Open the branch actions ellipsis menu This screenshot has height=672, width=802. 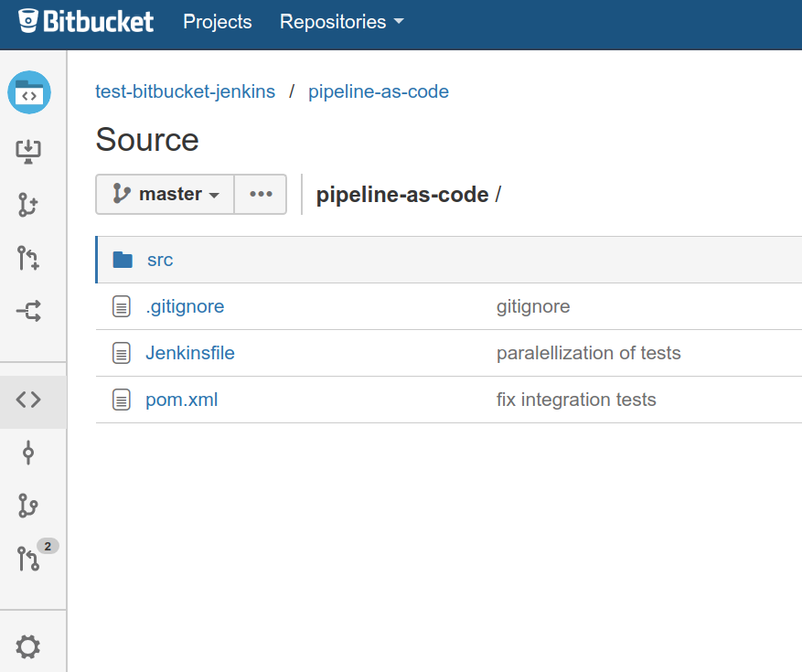click(261, 194)
